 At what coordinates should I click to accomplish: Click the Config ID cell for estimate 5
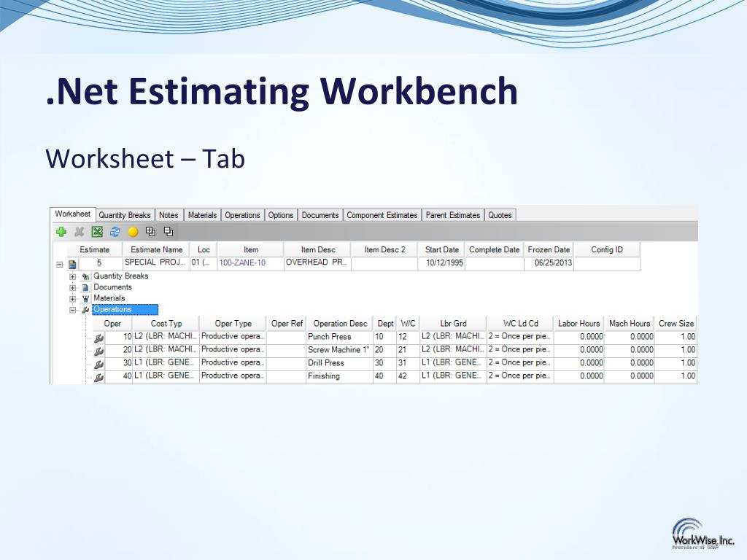pyautogui.click(x=607, y=262)
